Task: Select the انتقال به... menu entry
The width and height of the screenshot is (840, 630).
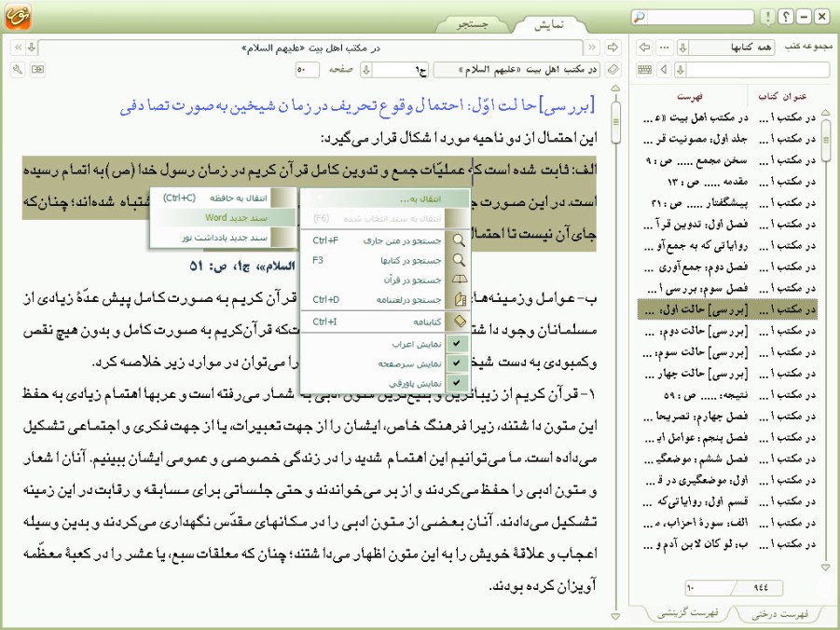Action: (x=386, y=199)
